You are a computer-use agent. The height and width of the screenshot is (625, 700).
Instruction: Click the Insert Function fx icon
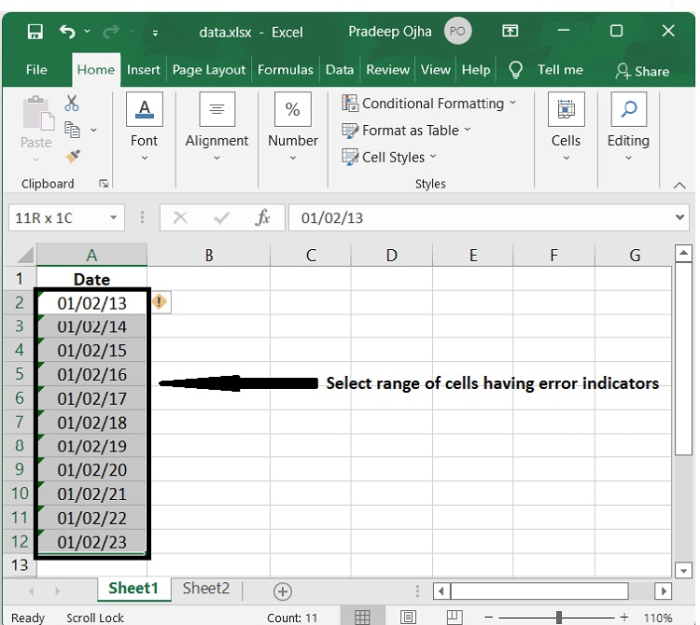pos(263,218)
